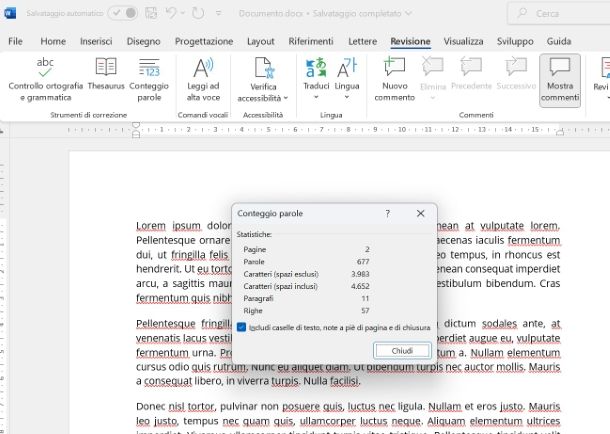Open the Guida tab
The width and height of the screenshot is (610, 434).
coord(559,41)
